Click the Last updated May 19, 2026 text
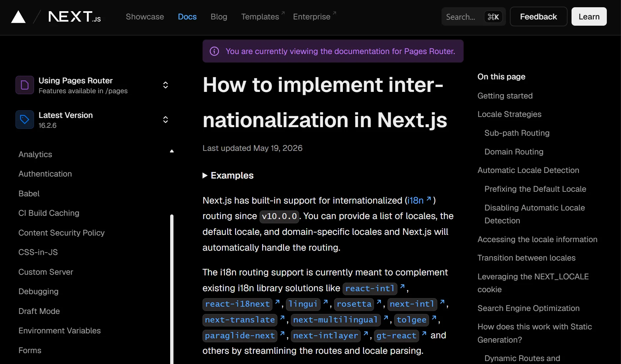Screen dimensions: 621x364 252,148
